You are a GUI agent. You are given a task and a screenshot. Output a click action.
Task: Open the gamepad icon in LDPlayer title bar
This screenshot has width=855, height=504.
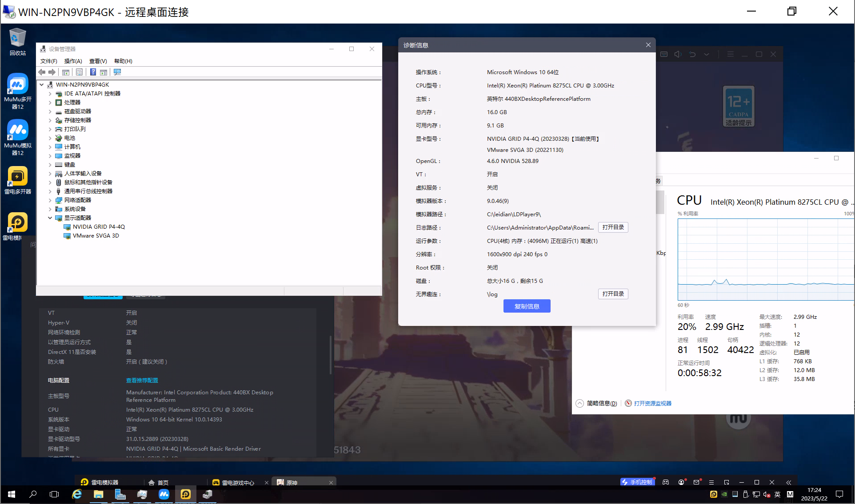(x=666, y=482)
